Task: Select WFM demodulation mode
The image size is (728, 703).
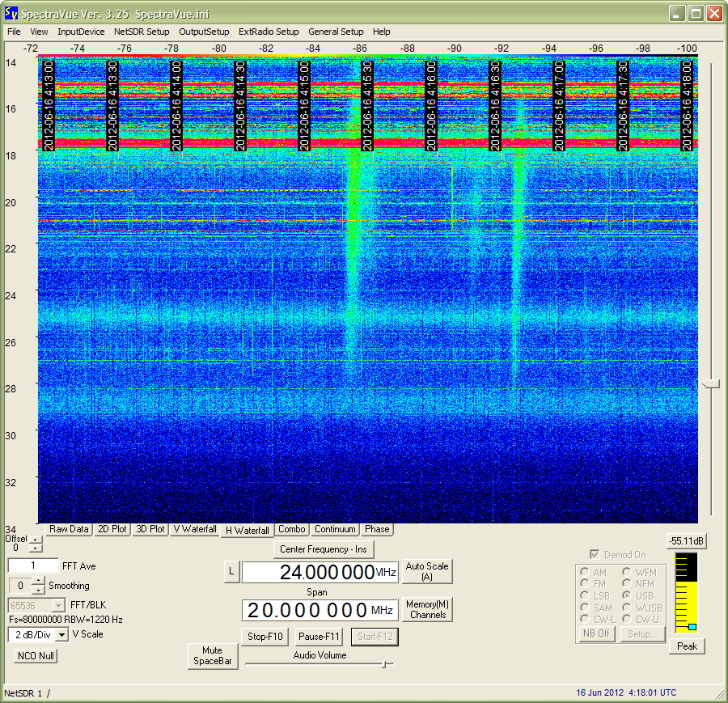Action: pos(627,572)
